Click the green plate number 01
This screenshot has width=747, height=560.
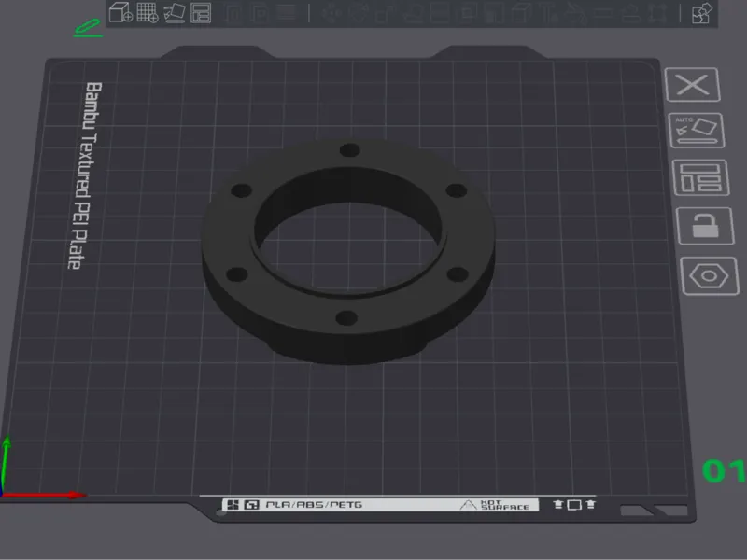(x=725, y=470)
